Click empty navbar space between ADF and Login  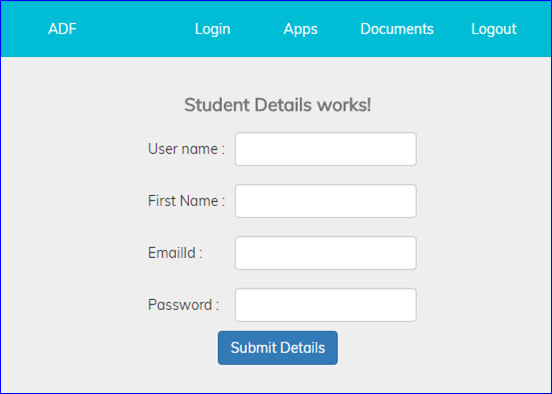pos(136,29)
